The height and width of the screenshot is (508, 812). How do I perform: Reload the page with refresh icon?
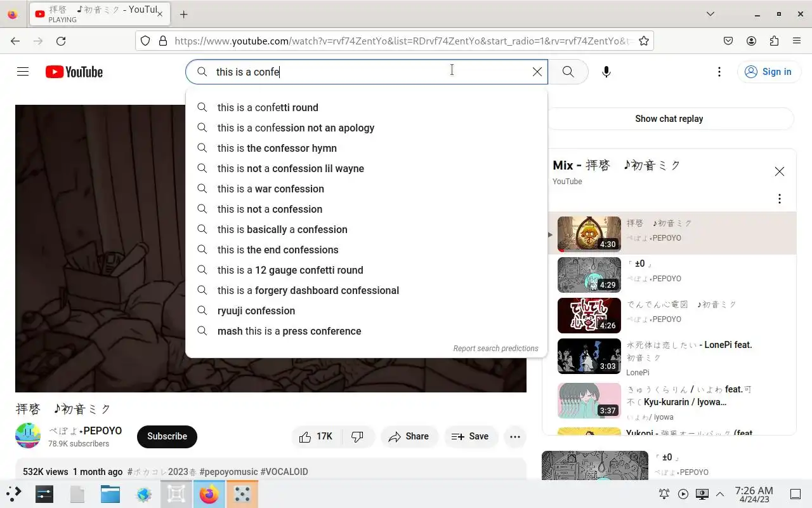(x=61, y=41)
